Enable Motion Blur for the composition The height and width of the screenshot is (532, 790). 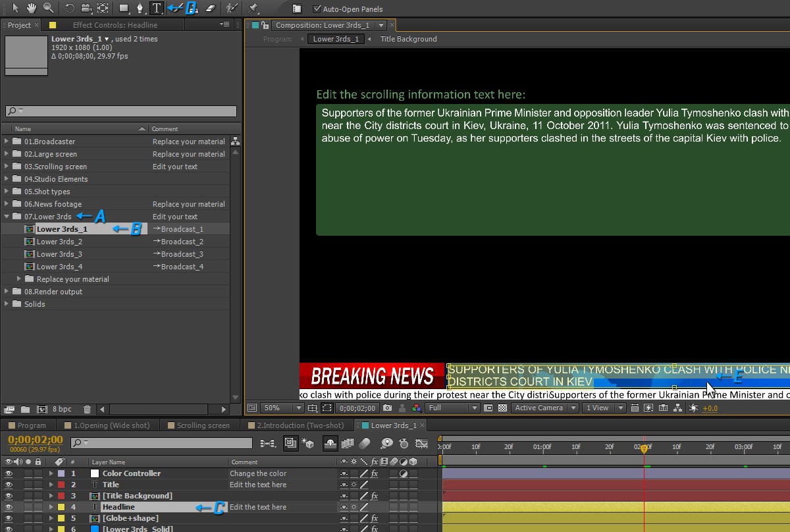(365, 444)
